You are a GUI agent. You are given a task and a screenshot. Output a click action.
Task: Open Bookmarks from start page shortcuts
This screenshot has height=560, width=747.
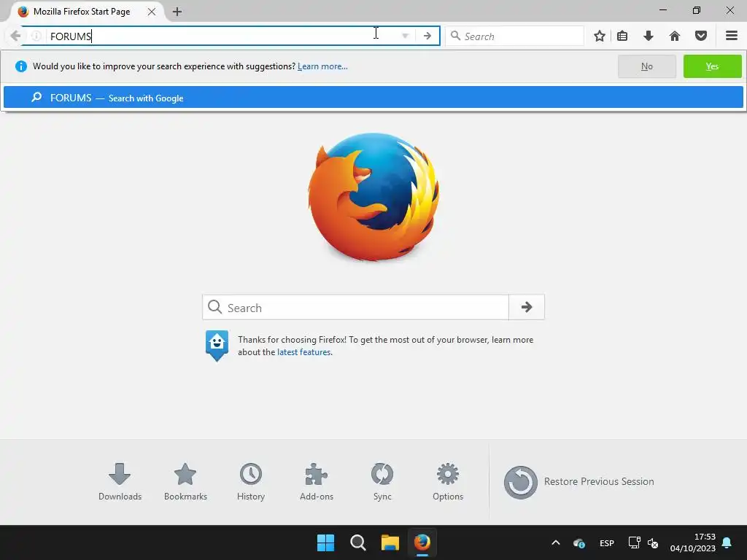tap(185, 481)
